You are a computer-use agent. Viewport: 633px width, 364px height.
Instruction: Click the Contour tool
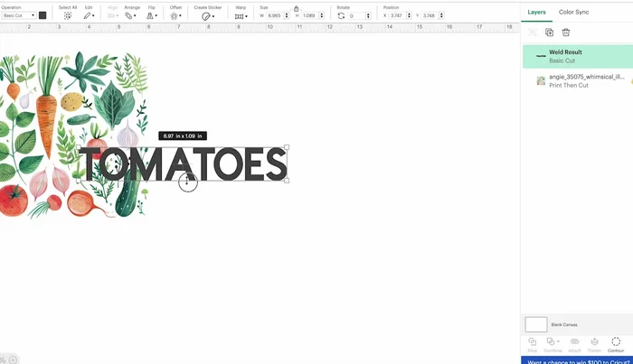coord(616,345)
